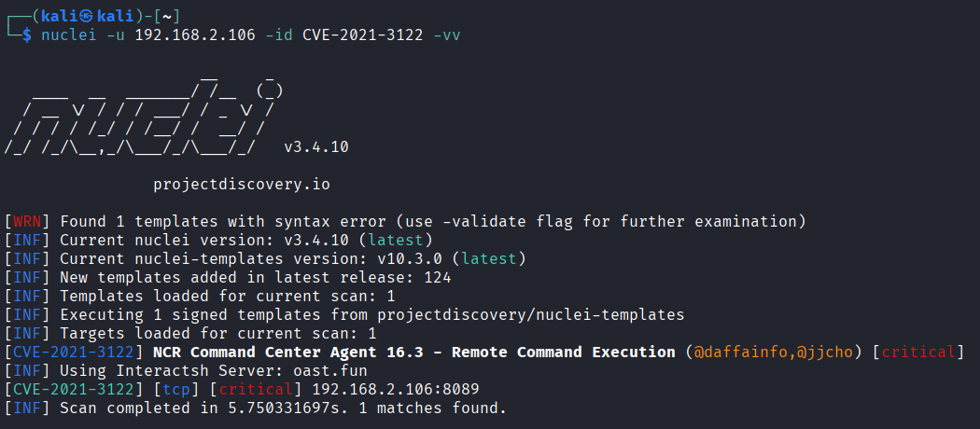Click the projectdiscovery.io text under the logo
Image resolution: width=980 pixels, height=429 pixels.
(241, 185)
